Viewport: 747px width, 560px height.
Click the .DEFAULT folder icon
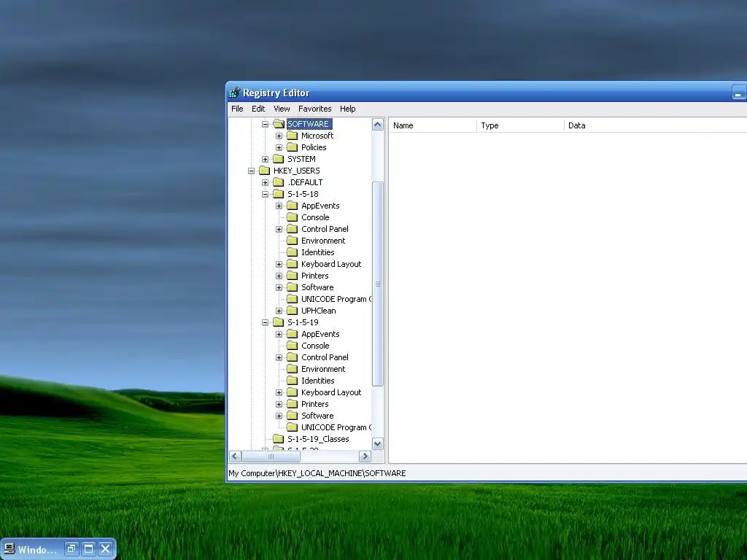coord(278,182)
